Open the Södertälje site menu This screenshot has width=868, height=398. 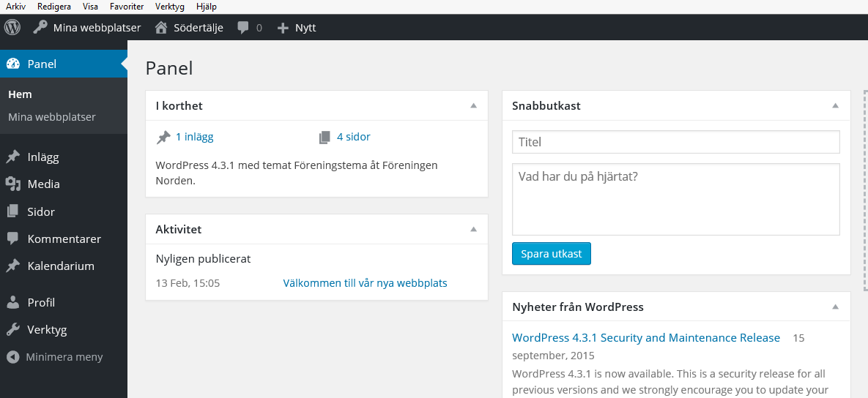point(199,28)
